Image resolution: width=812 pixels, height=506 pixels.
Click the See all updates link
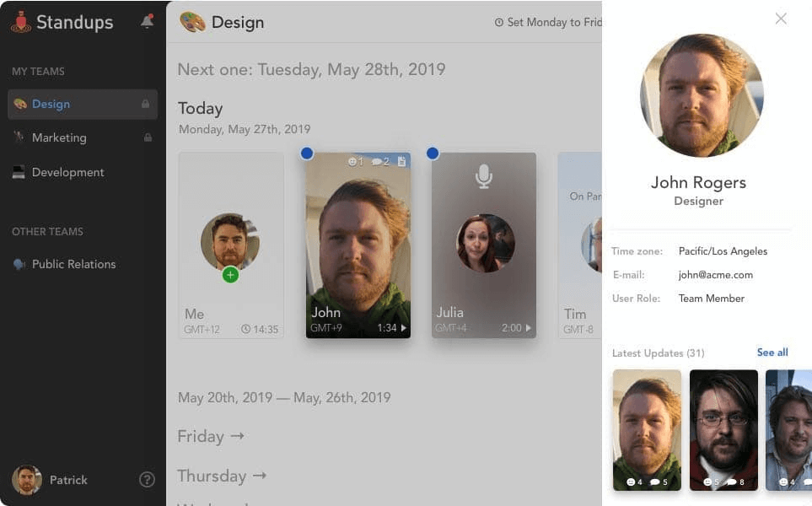tap(772, 353)
